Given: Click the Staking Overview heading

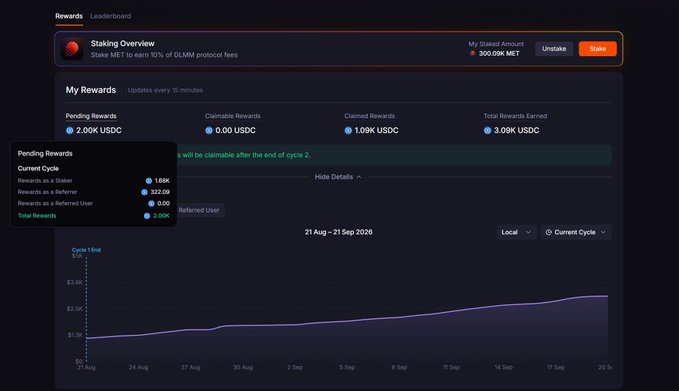Looking at the screenshot, I should (123, 43).
